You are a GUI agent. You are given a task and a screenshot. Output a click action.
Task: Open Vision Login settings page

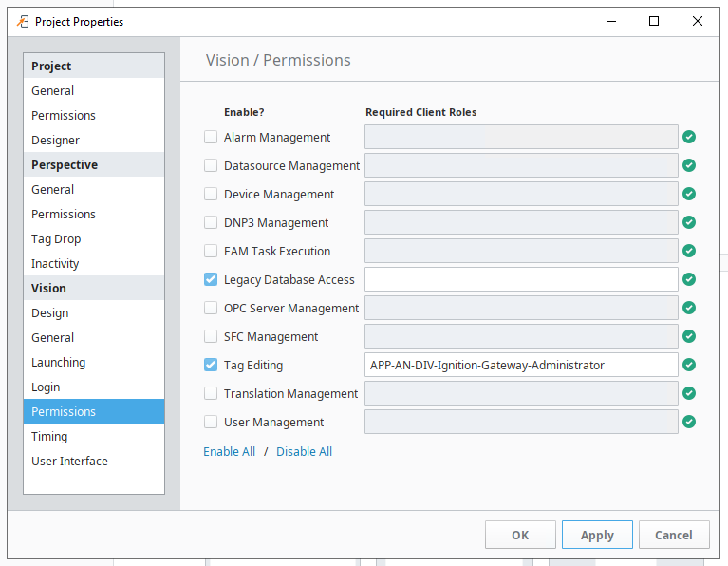(x=46, y=387)
